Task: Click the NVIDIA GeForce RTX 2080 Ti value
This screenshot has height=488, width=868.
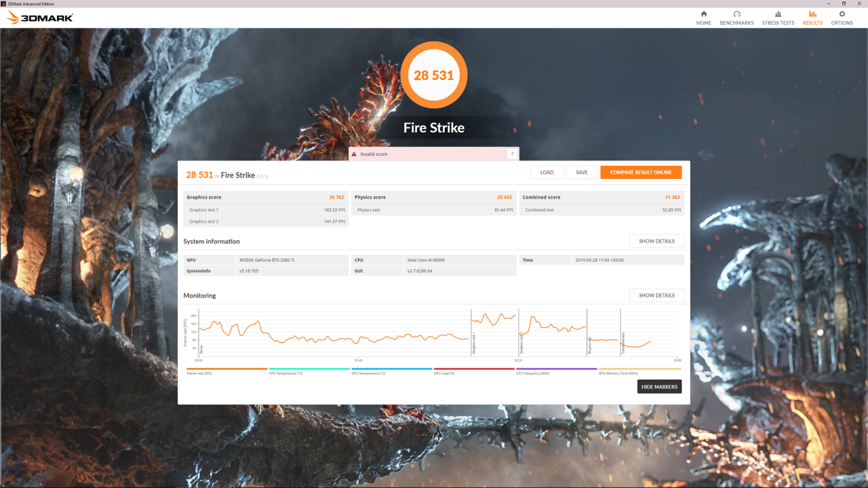Action: [267, 260]
